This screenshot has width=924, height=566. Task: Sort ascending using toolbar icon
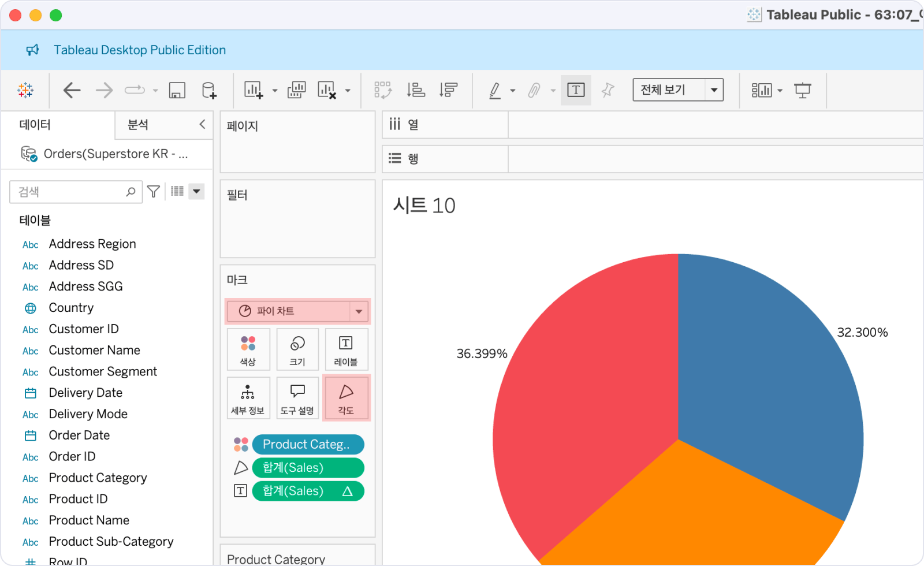coord(416,90)
